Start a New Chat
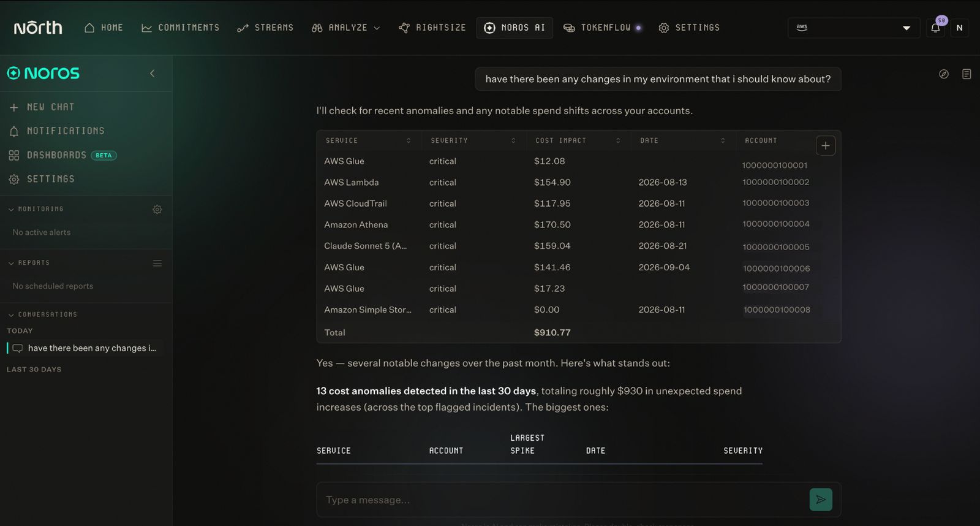The image size is (980, 526). tap(42, 107)
